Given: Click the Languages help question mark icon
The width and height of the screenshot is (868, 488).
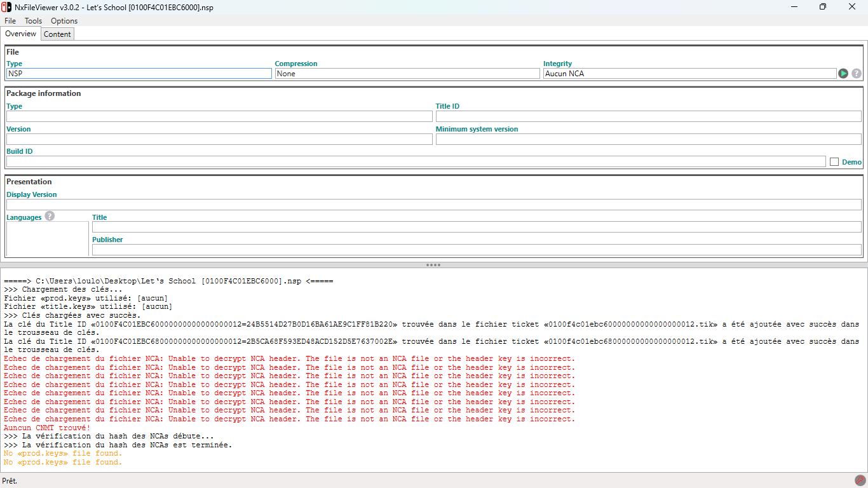Looking at the screenshot, I should (x=50, y=216).
